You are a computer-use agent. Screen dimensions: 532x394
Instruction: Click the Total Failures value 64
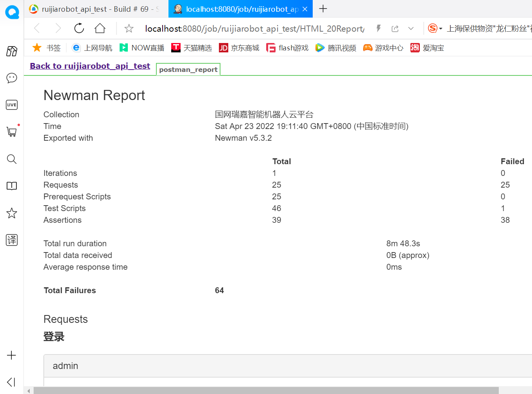coord(219,290)
